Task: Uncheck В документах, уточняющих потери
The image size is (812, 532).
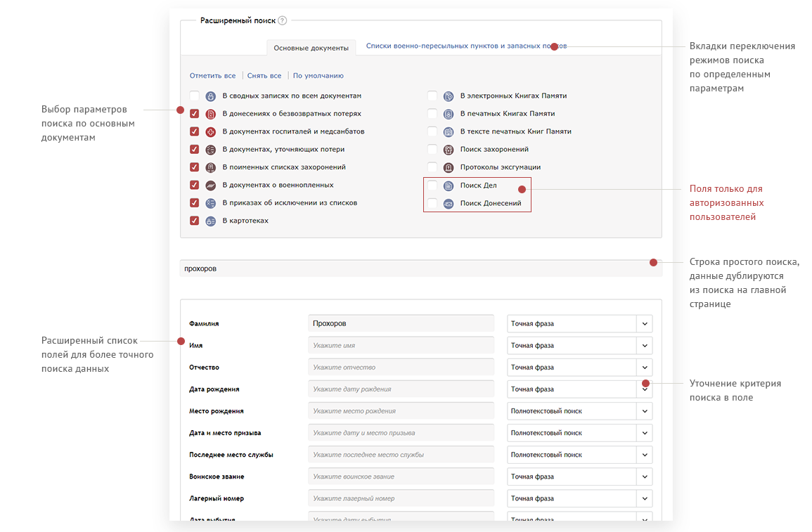Action: [194, 149]
